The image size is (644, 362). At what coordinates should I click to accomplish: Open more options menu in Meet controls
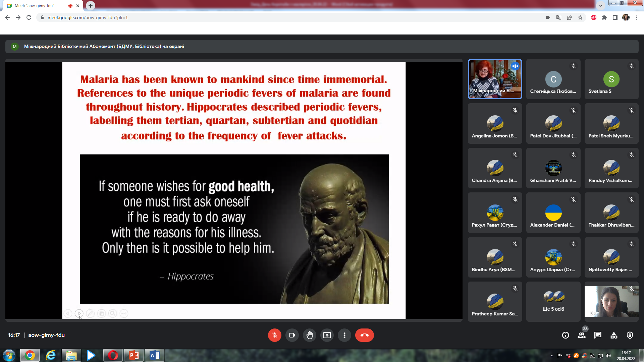(x=344, y=335)
